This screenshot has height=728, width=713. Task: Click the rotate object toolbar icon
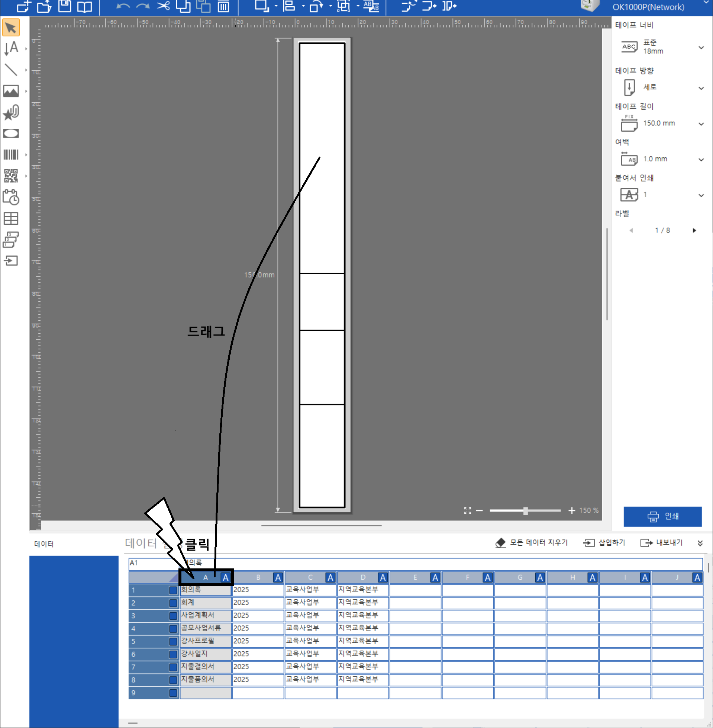[x=316, y=6]
